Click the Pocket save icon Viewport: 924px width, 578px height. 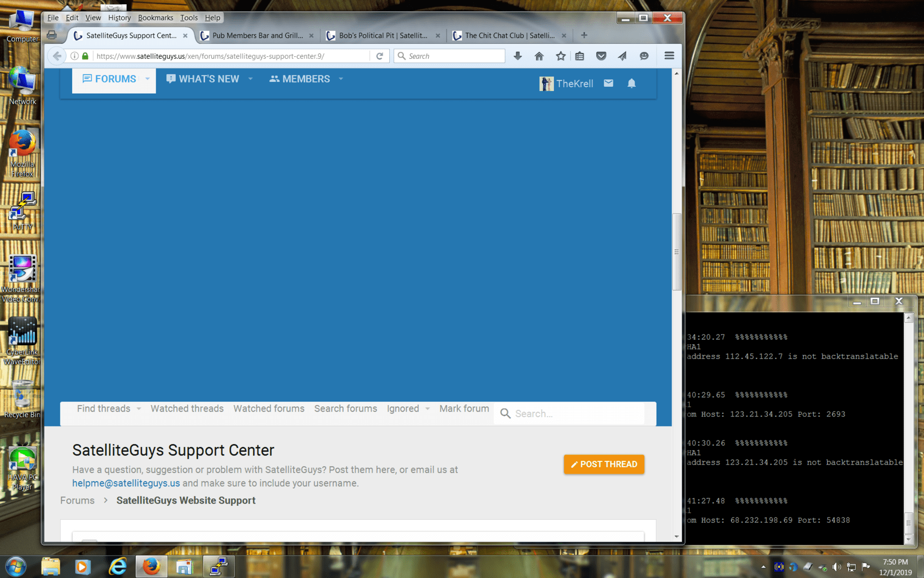[601, 56]
